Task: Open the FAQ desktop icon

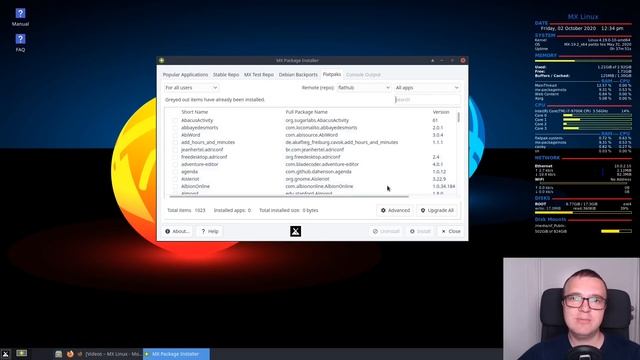Action: pos(20,42)
